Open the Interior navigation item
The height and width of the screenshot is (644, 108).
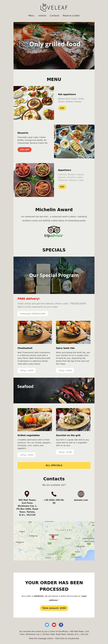(x=42, y=16)
